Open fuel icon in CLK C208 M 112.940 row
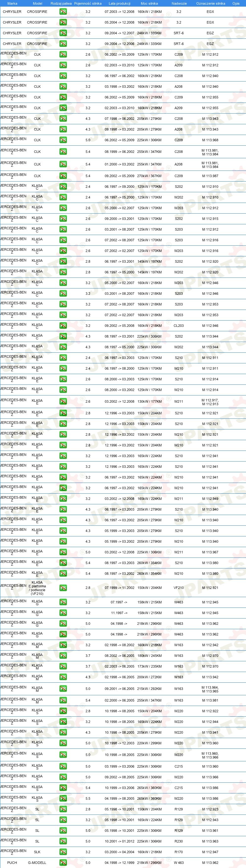The width and height of the screenshot is (246, 868). pos(63,76)
